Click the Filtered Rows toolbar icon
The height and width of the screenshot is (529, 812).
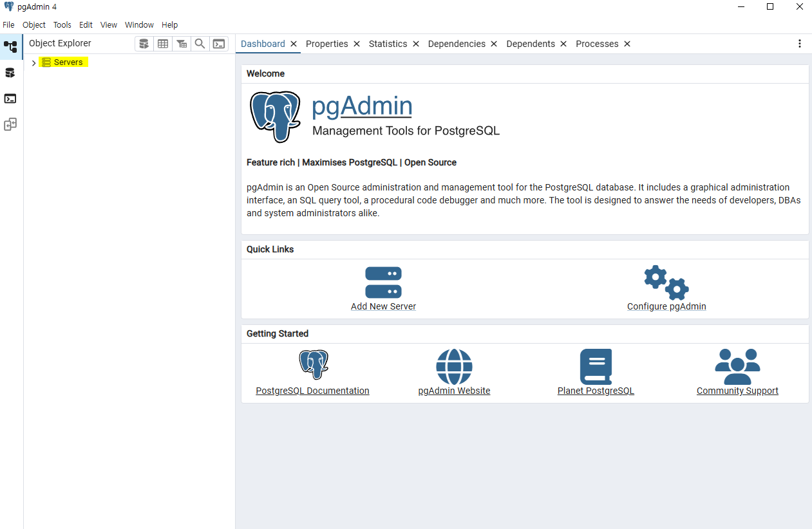coord(182,44)
